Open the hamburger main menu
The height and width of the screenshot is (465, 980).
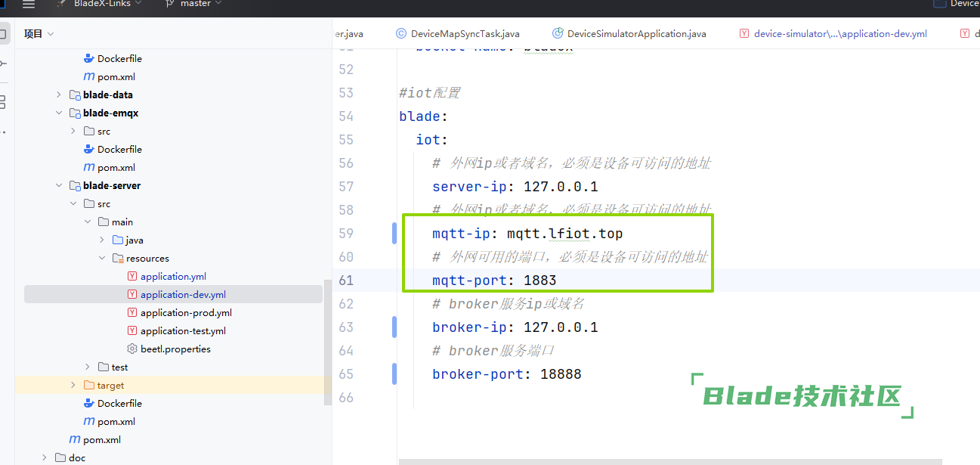click(29, 5)
